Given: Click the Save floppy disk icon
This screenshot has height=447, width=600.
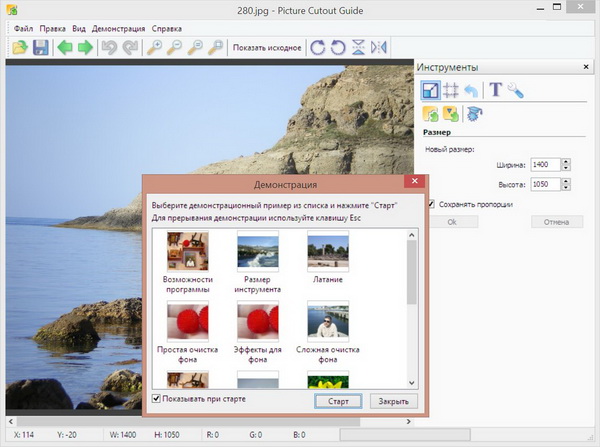Looking at the screenshot, I should (x=41, y=47).
